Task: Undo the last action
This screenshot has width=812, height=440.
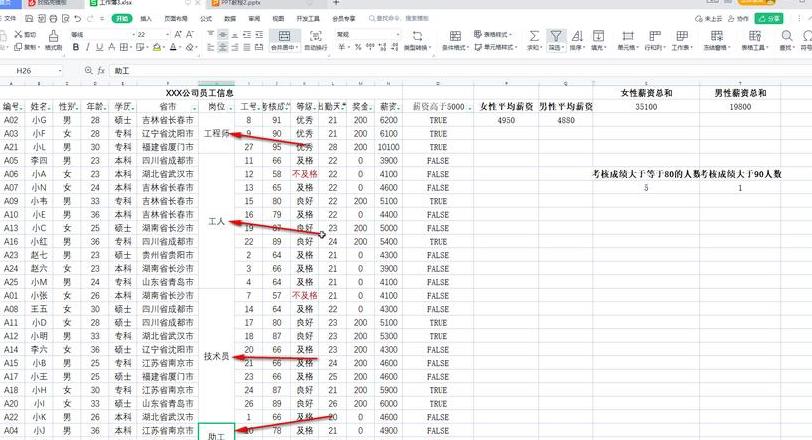Action: click(x=78, y=19)
